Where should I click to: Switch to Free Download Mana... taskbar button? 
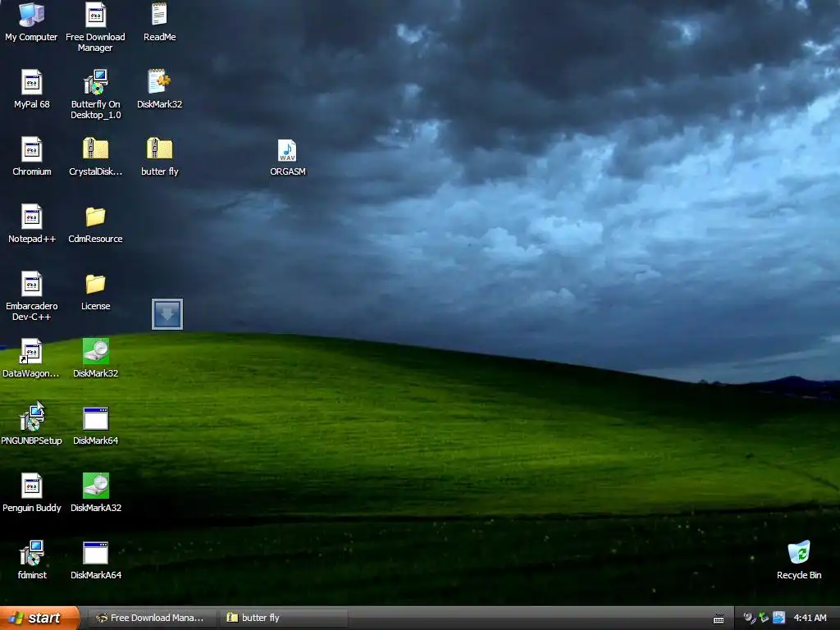click(152, 618)
